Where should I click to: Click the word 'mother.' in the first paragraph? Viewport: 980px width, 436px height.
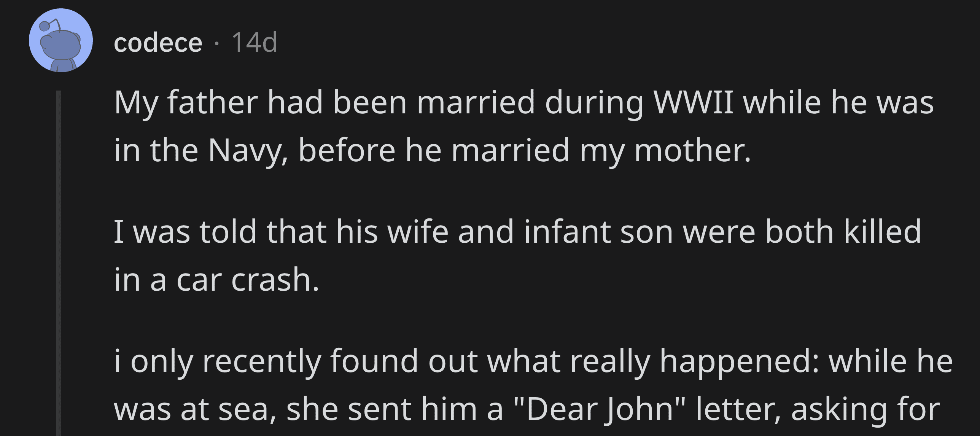692,151
